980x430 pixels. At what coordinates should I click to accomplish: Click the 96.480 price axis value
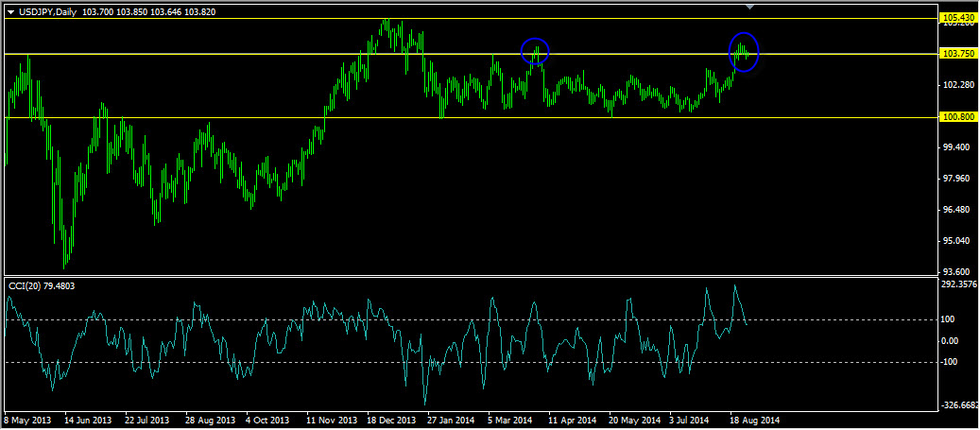(956, 210)
